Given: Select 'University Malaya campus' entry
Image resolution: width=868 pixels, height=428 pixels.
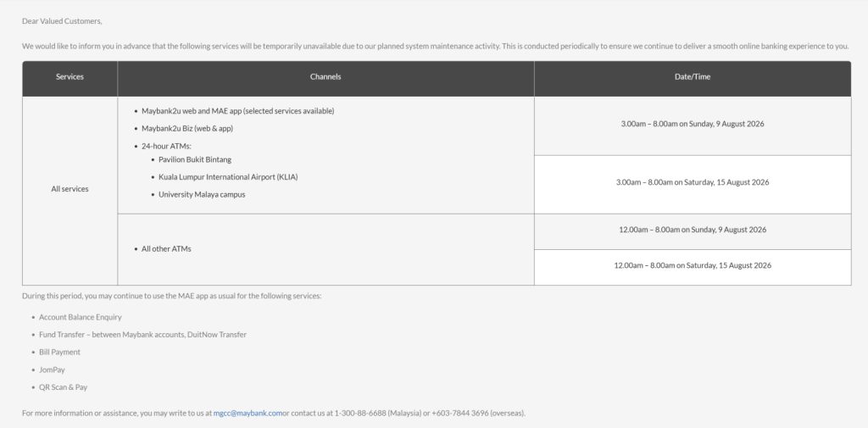Looking at the screenshot, I should point(202,194).
